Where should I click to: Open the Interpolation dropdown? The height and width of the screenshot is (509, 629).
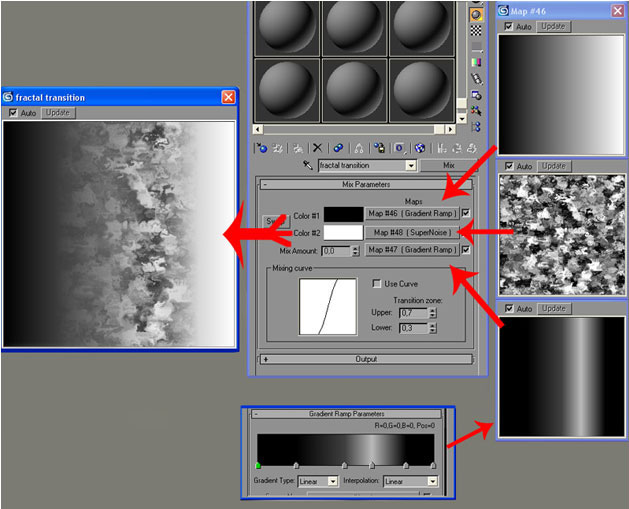[x=412, y=481]
